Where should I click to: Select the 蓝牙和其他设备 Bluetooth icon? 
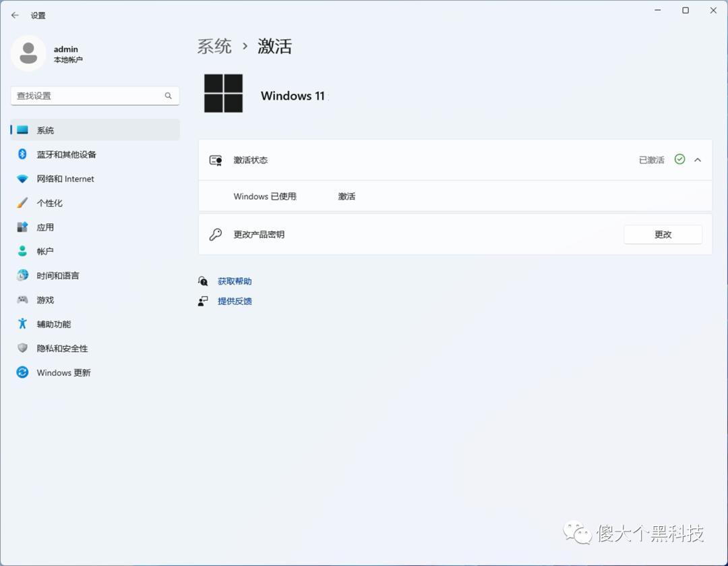click(22, 154)
